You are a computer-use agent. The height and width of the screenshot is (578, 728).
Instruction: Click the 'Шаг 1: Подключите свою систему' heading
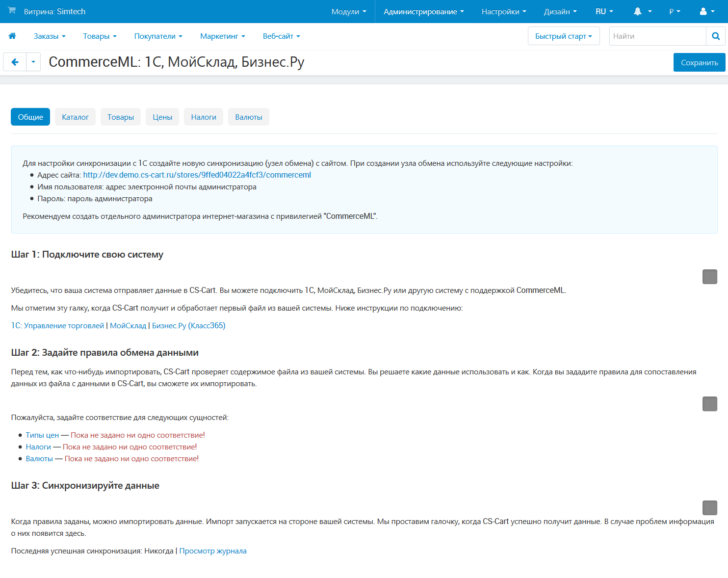point(87,254)
